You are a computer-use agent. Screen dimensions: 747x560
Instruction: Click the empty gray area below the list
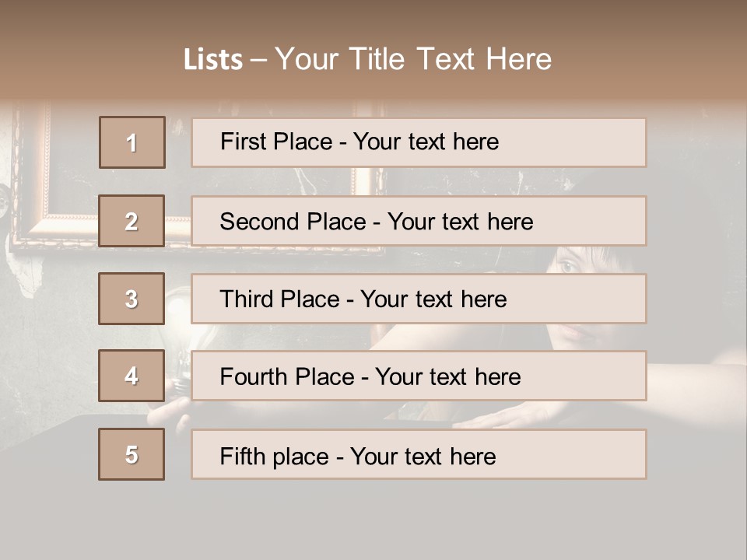pos(373,521)
